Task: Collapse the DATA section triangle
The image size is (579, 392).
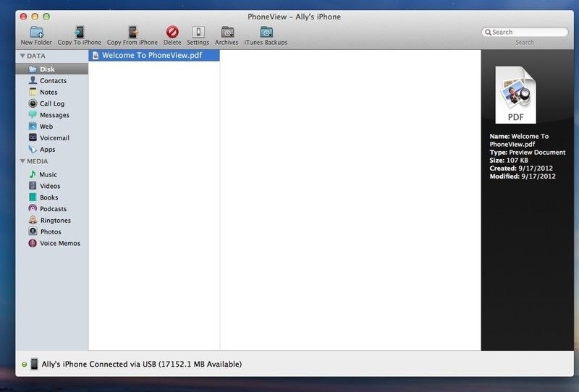Action: tap(22, 56)
